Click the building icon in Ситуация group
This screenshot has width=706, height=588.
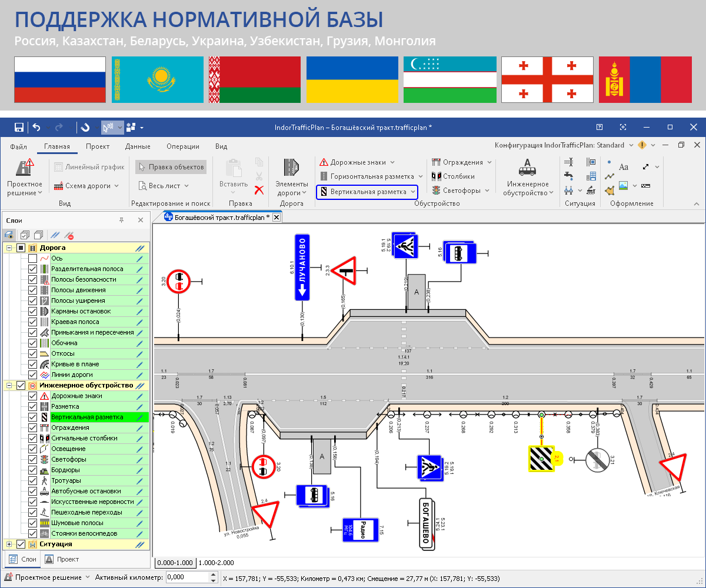591,176
